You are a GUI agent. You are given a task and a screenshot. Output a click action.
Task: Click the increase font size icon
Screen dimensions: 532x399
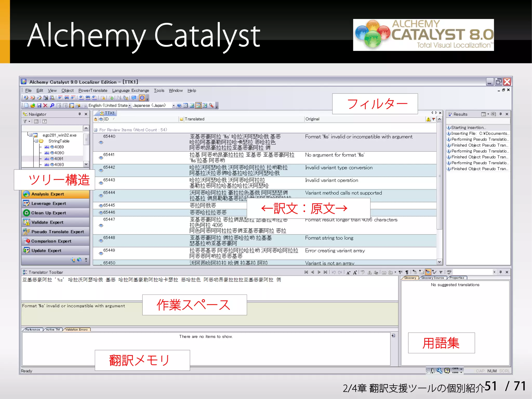[355, 272]
